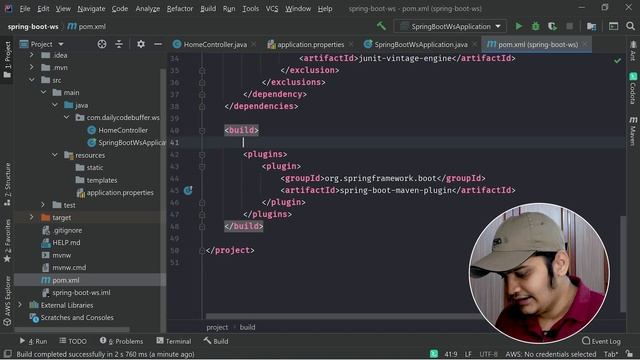Click the gutter icon on line 45
Viewport: 640px width, 360px height.
(188, 190)
